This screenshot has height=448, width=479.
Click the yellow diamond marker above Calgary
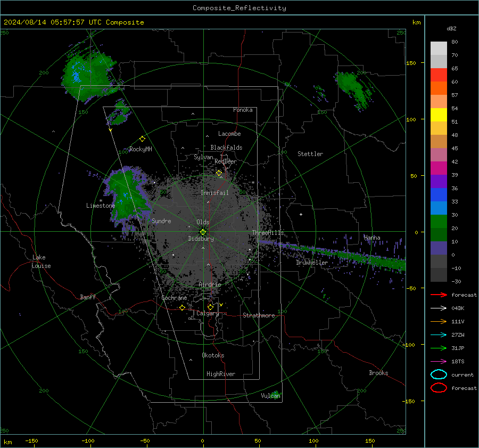[210, 307]
